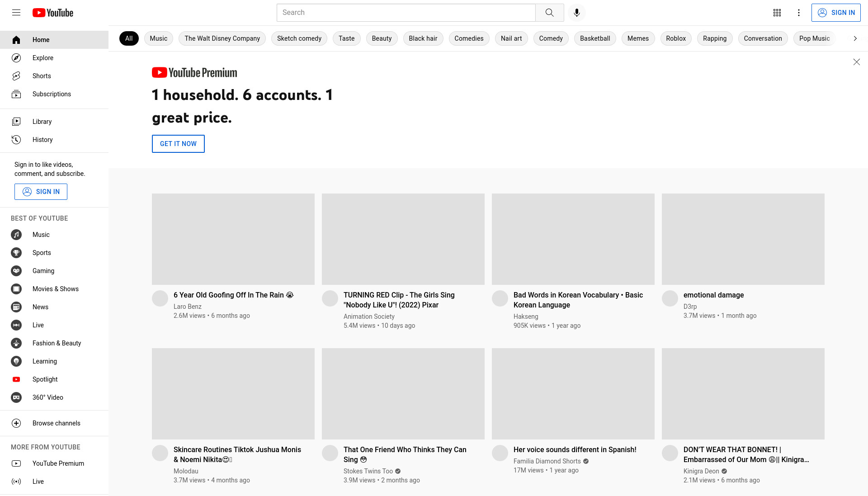Click GET IT NOW button

pyautogui.click(x=178, y=144)
